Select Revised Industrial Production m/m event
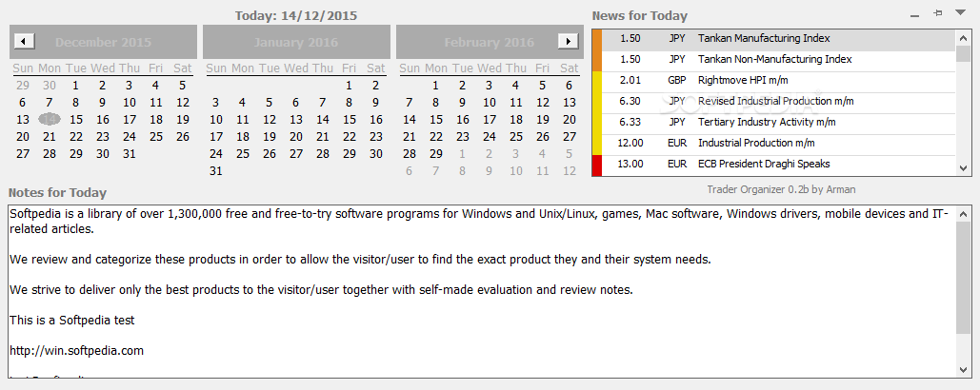Viewport: 980px width, 390px height. tap(779, 102)
